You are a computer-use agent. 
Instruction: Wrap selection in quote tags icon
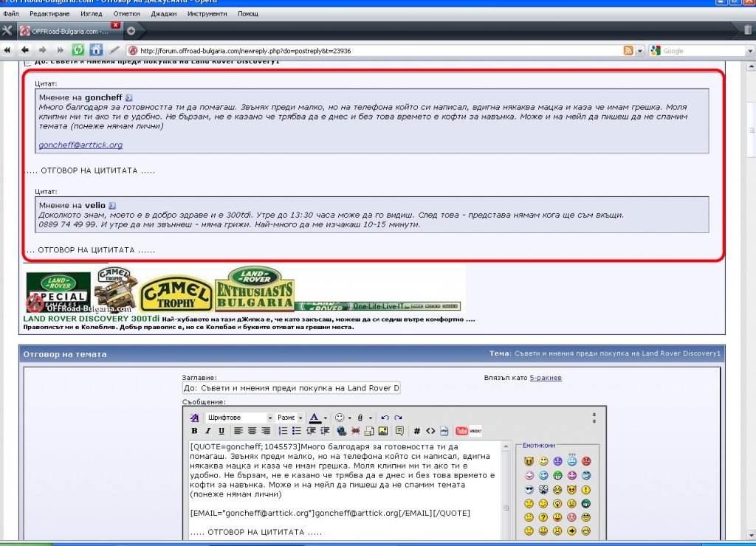399,431
